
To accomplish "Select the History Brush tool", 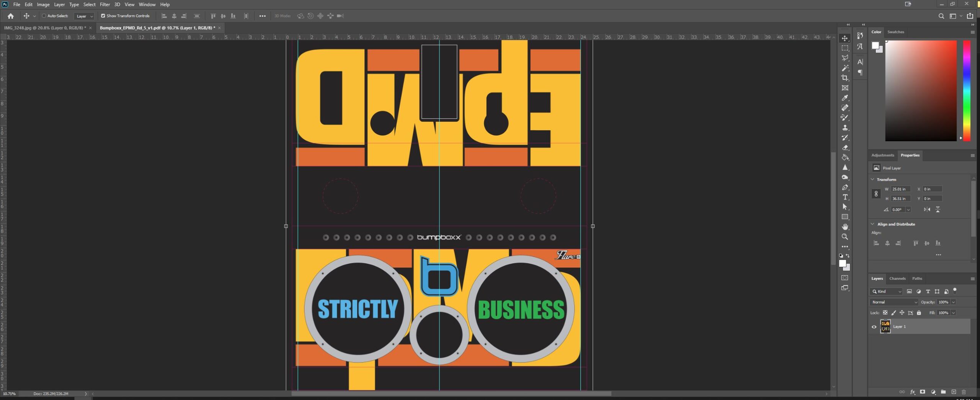I will pyautogui.click(x=844, y=137).
